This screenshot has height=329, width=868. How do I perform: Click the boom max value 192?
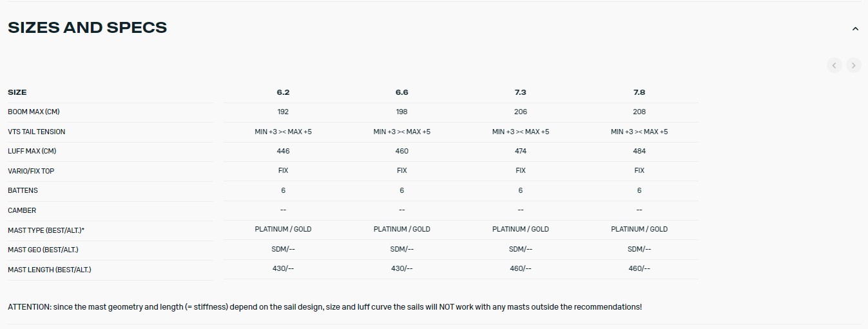tap(283, 112)
